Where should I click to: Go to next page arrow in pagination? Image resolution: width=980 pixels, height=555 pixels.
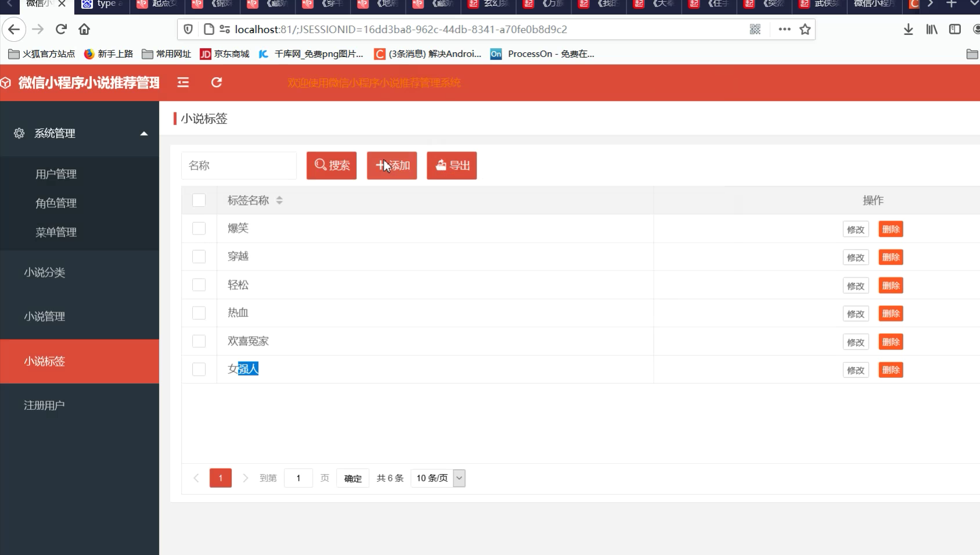[x=245, y=478]
